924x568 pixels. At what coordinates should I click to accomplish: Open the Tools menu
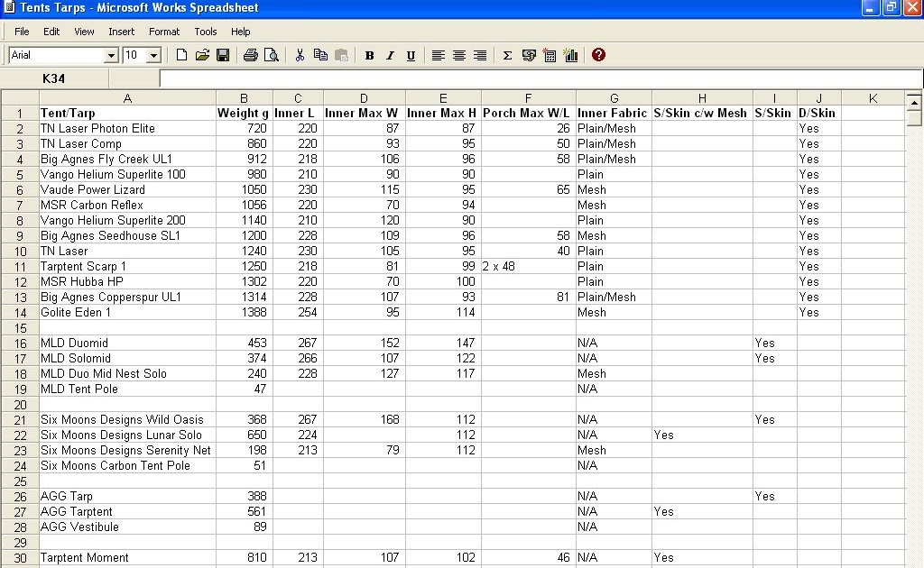tap(206, 32)
